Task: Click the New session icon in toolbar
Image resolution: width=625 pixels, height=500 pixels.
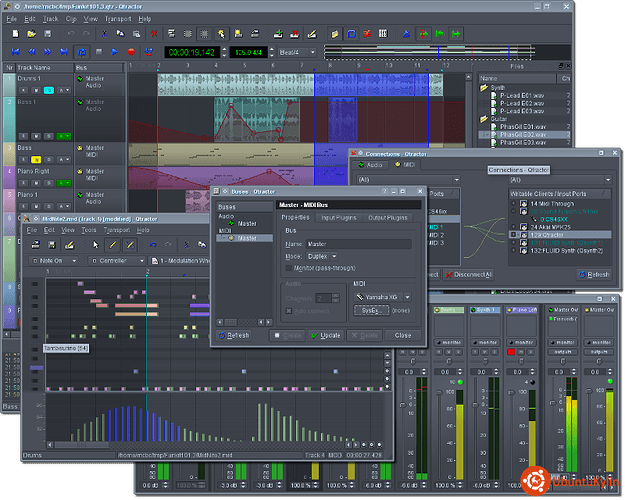Action: (14, 34)
